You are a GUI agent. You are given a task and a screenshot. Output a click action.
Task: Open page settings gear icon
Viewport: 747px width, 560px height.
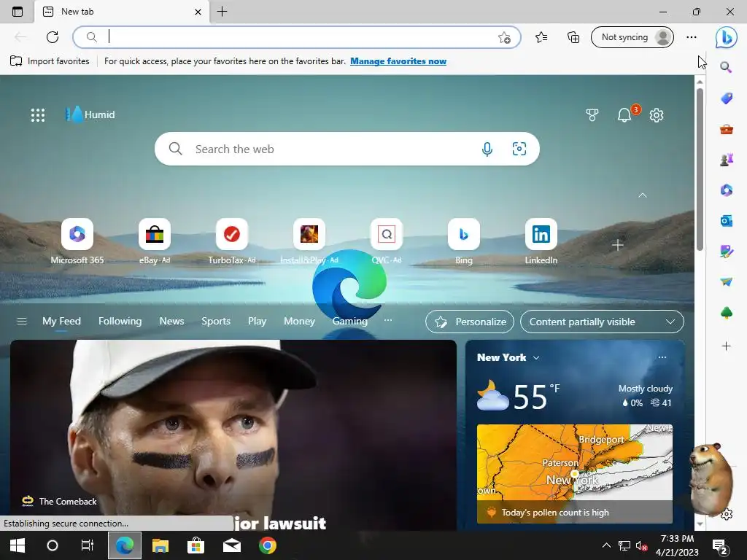(657, 114)
